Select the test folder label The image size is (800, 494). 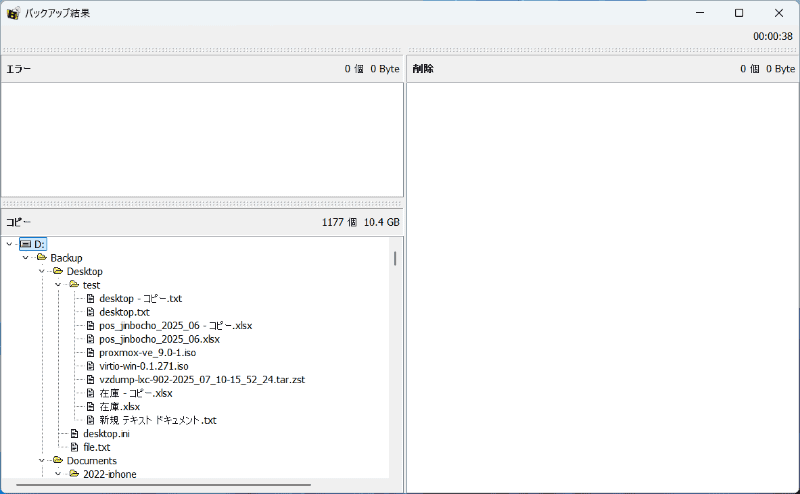(x=91, y=285)
